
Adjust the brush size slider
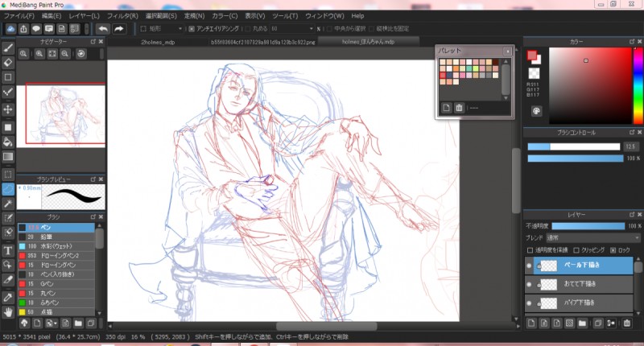573,146
